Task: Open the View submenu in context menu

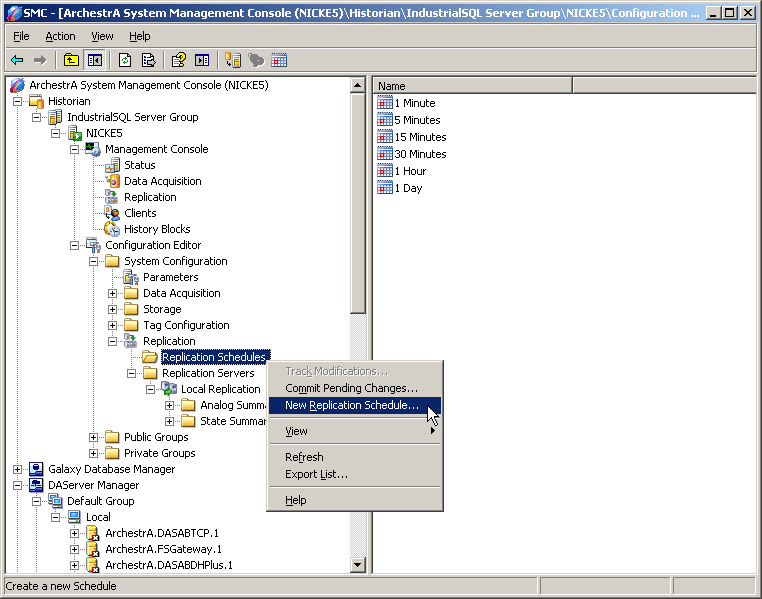Action: (355, 431)
